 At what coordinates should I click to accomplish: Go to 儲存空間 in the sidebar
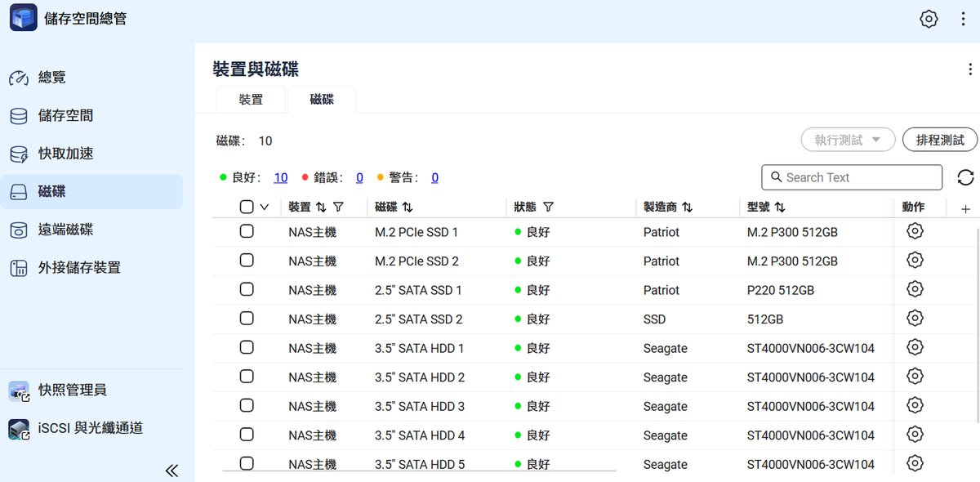point(65,115)
